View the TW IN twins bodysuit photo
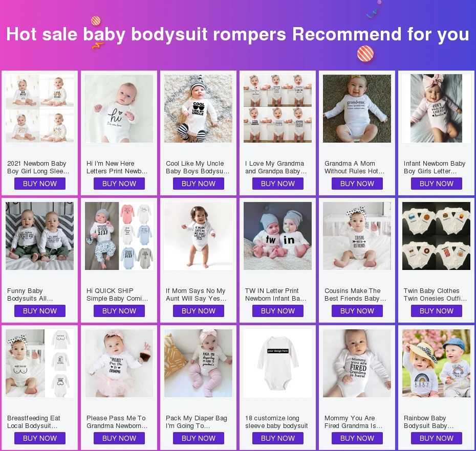Viewport: 476px width, 451px height. tap(277, 236)
